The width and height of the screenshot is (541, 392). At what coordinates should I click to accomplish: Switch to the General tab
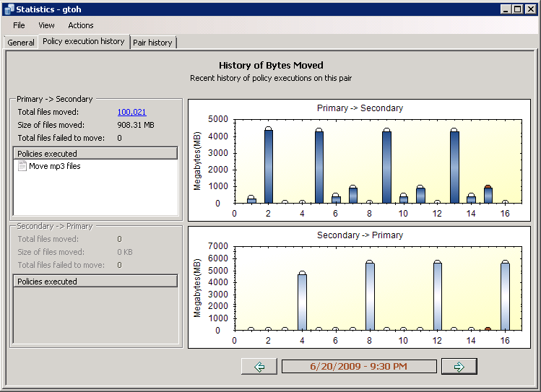click(x=21, y=43)
